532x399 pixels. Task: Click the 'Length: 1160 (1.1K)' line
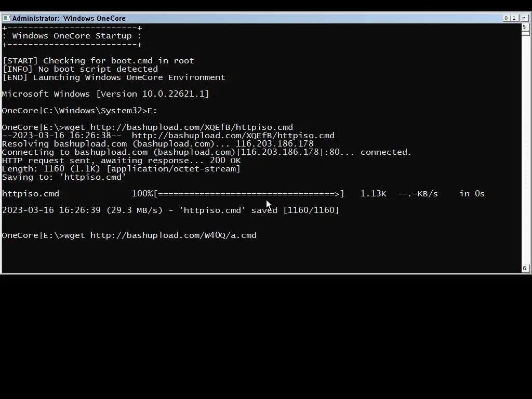click(x=121, y=169)
